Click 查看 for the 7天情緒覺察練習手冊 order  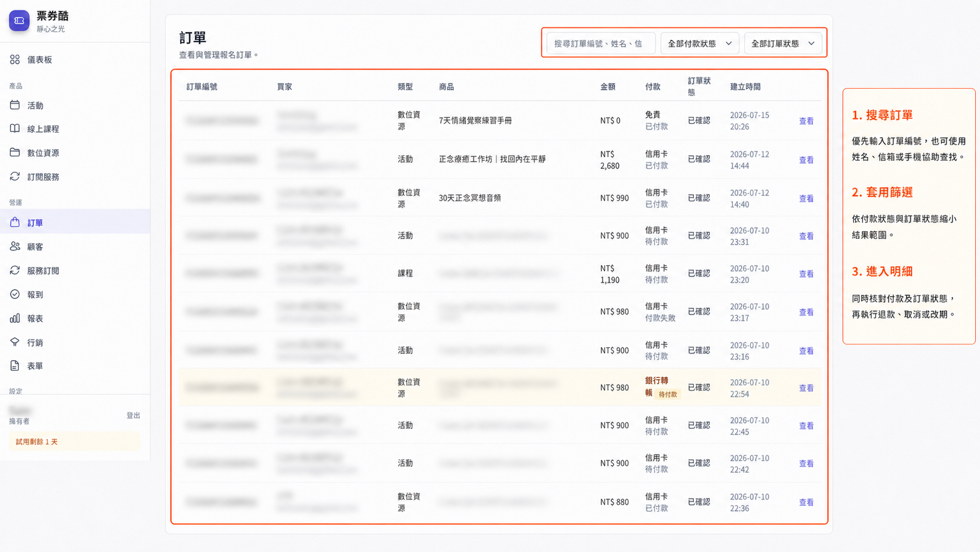806,121
